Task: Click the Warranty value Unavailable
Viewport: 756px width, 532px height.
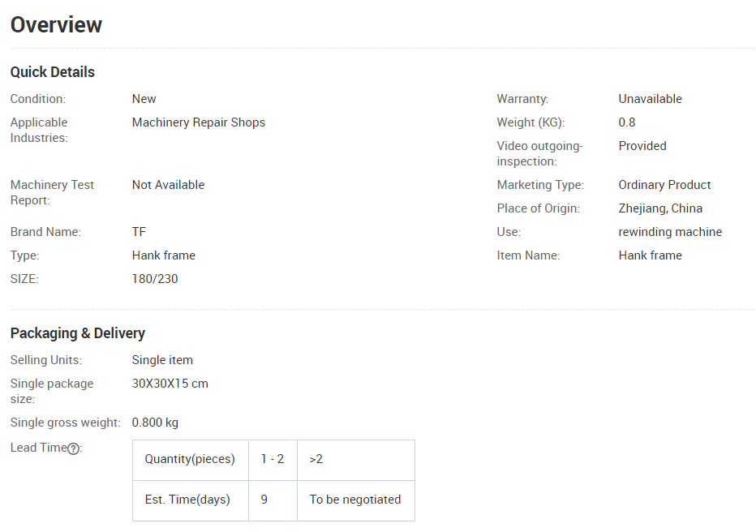Action: (x=650, y=99)
